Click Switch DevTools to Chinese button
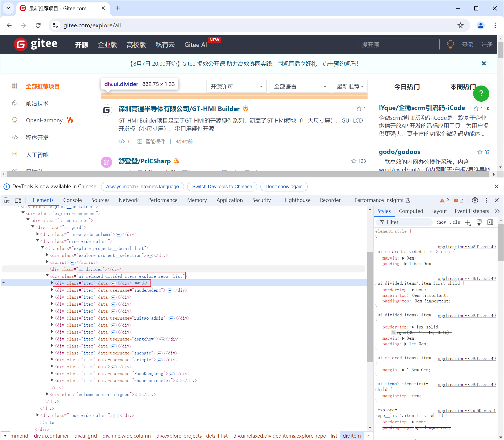 [222, 187]
